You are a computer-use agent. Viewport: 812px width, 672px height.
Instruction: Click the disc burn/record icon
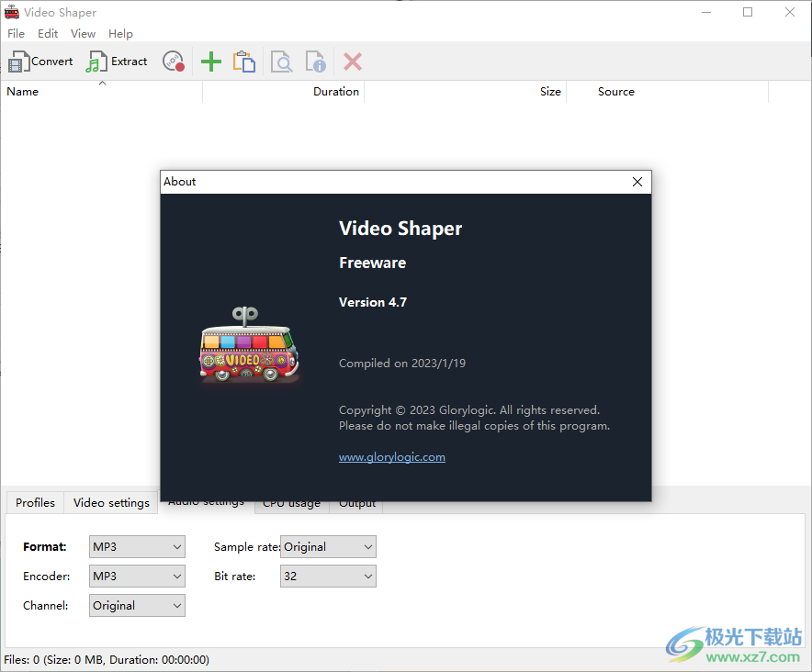(x=174, y=62)
